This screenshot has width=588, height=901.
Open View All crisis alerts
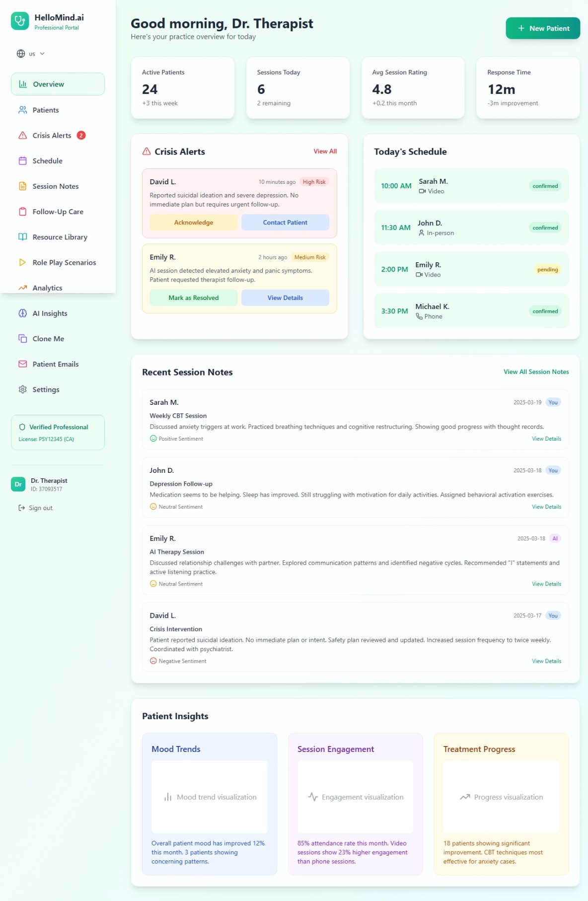[325, 151]
